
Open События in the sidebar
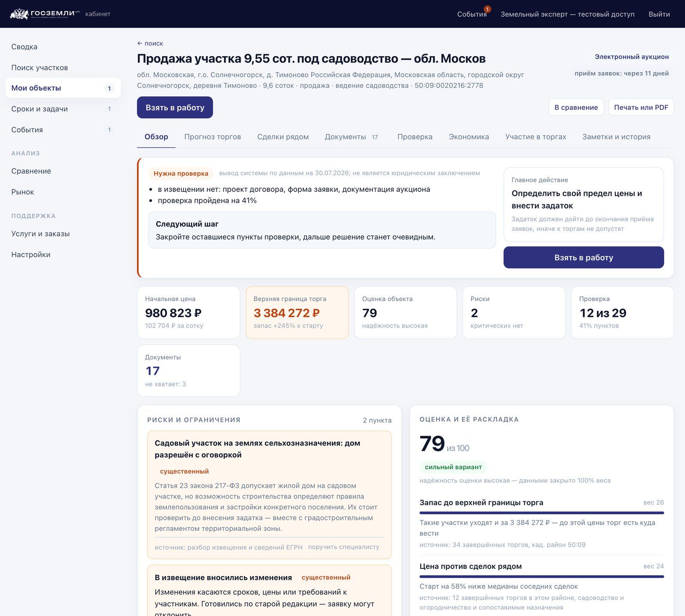[63, 130]
